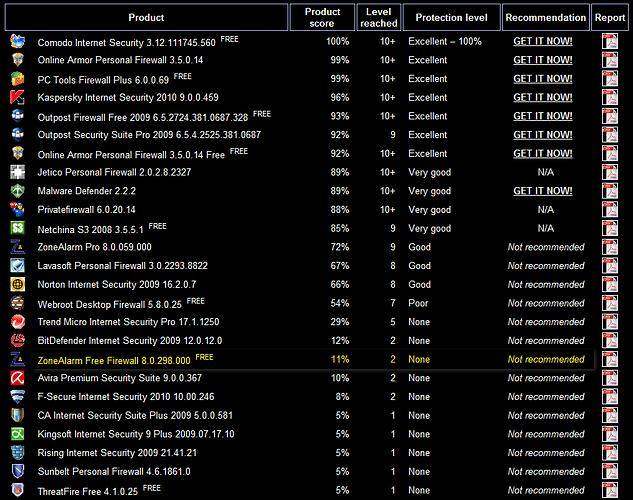Click GET IT NOW! for Comodo Internet Security
The height and width of the screenshot is (500, 633).
point(543,42)
